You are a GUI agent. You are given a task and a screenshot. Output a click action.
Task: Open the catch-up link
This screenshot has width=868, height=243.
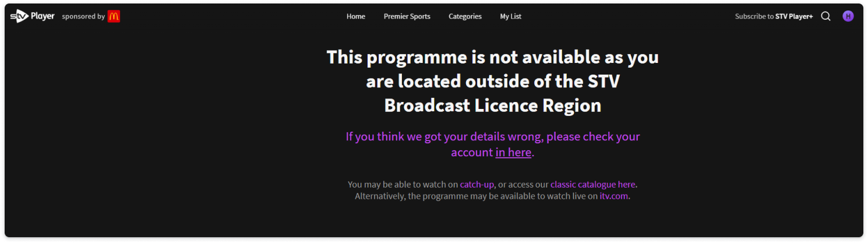point(477,184)
